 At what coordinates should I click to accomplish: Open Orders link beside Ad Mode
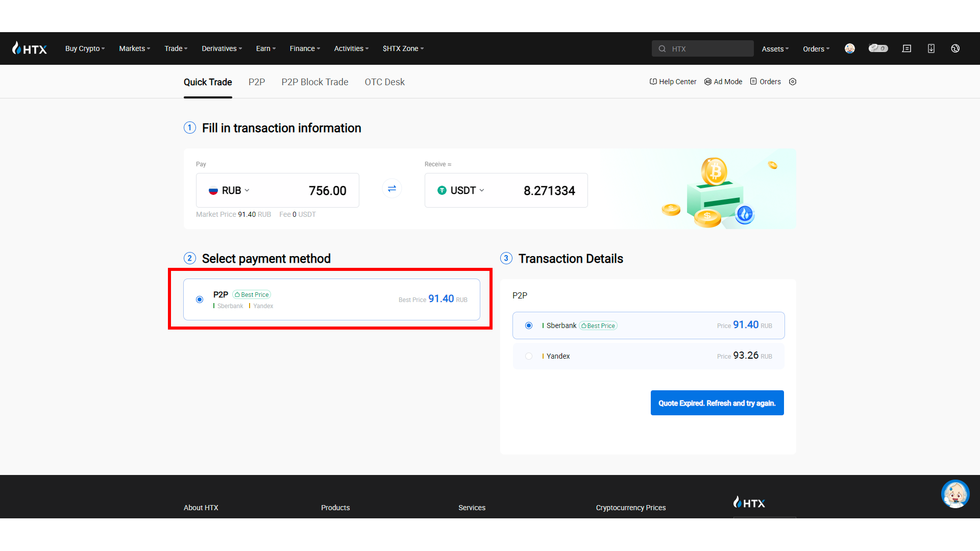coord(766,82)
